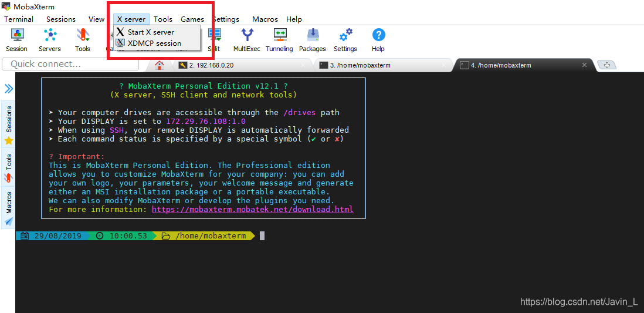
Task: Open the View menu
Action: click(x=97, y=19)
